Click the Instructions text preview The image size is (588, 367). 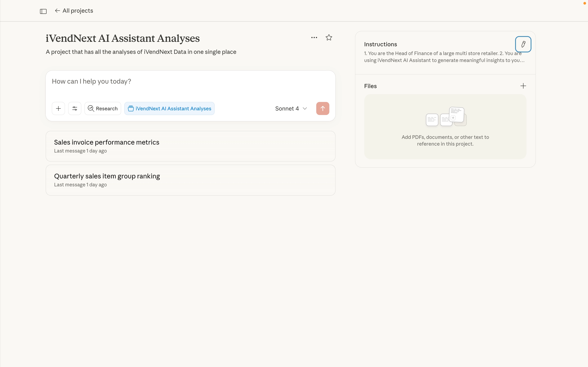pyautogui.click(x=442, y=57)
